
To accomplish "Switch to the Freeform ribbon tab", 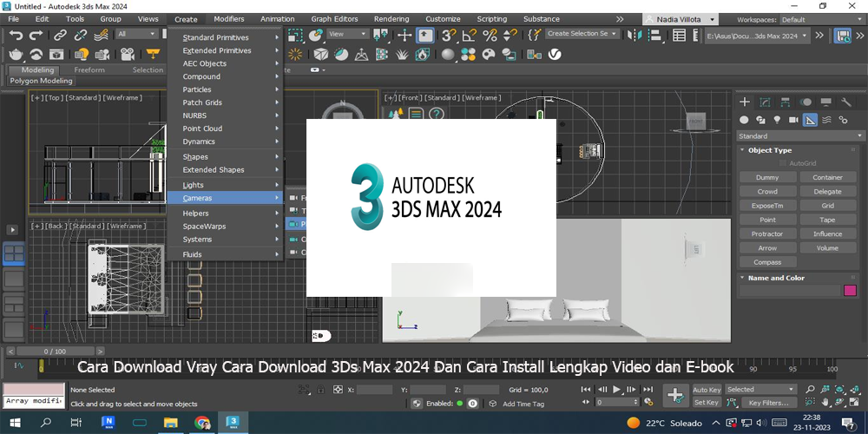I will coord(89,69).
